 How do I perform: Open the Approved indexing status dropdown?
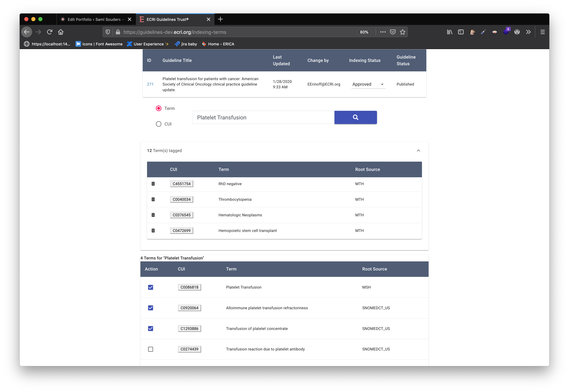368,84
